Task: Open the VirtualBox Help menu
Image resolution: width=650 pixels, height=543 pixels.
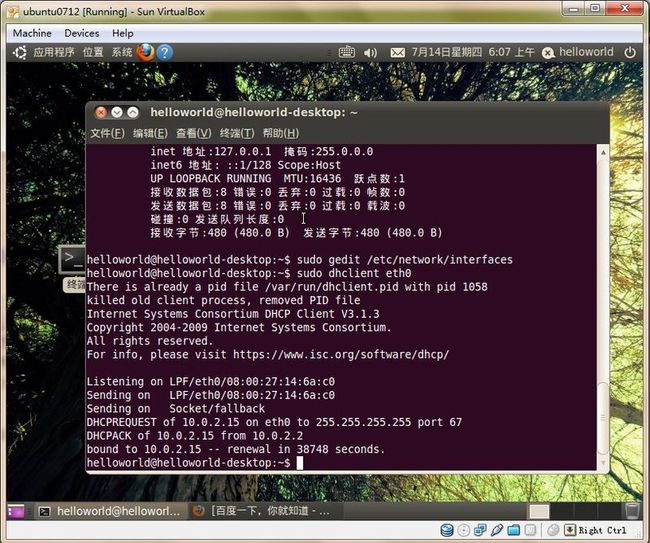Action: [x=123, y=33]
